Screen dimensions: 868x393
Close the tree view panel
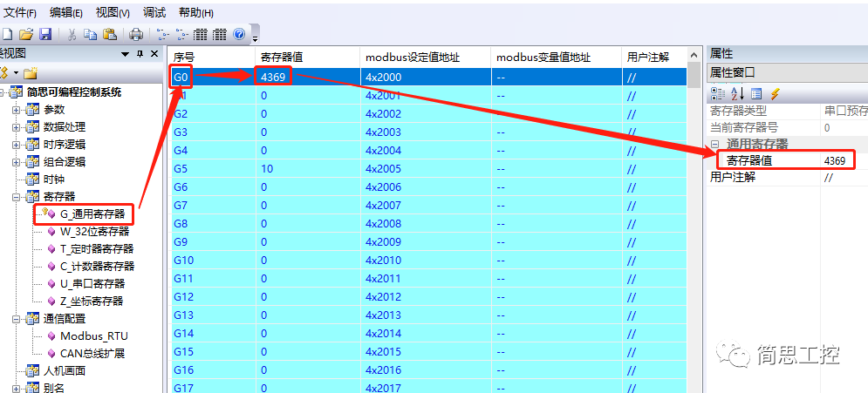(x=154, y=54)
